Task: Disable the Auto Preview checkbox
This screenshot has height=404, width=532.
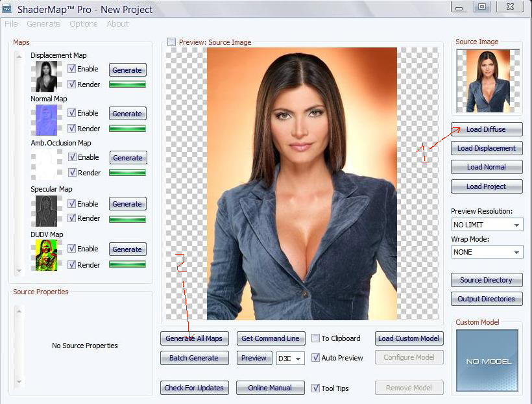Action: pyautogui.click(x=315, y=357)
